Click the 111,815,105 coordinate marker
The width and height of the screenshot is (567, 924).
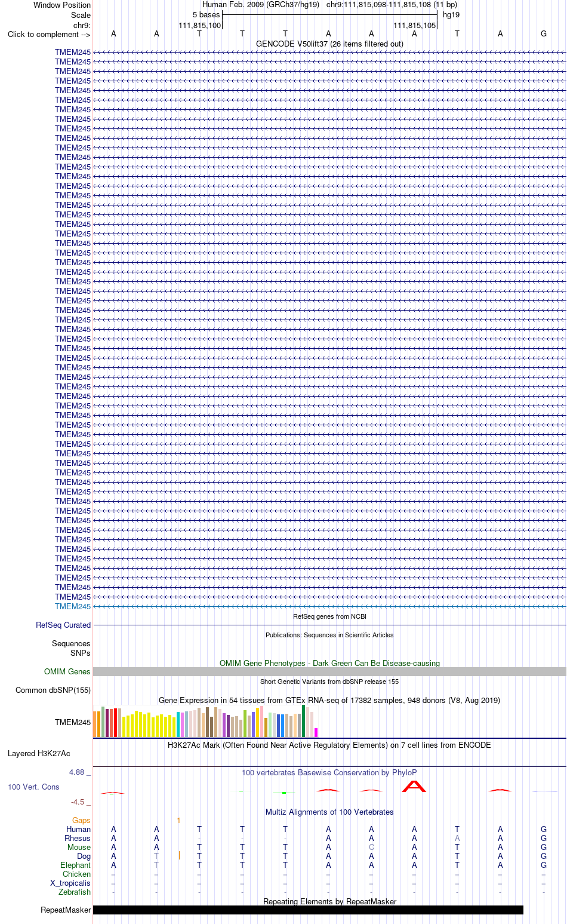(x=415, y=26)
